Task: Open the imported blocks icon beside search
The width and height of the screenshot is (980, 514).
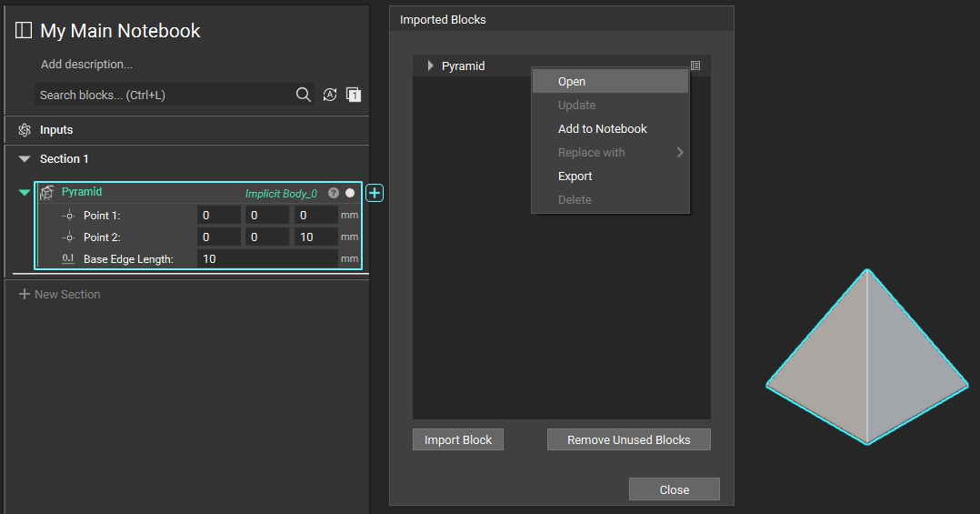Action: [354, 95]
